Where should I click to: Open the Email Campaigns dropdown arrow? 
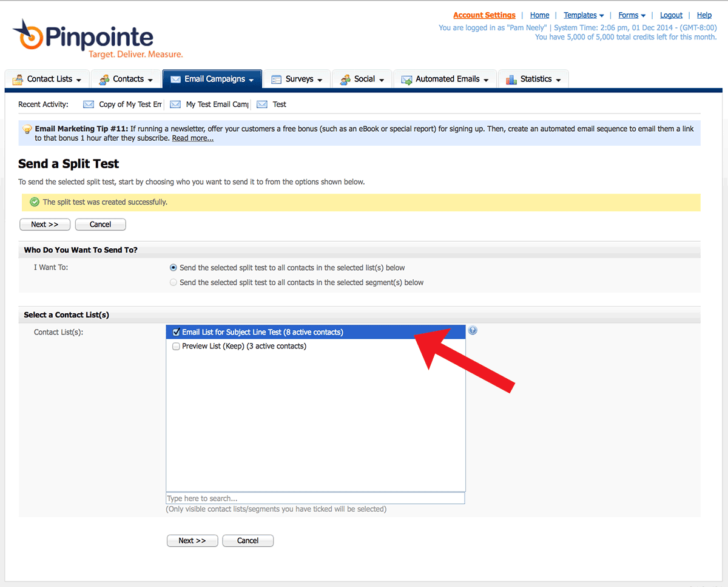[251, 80]
